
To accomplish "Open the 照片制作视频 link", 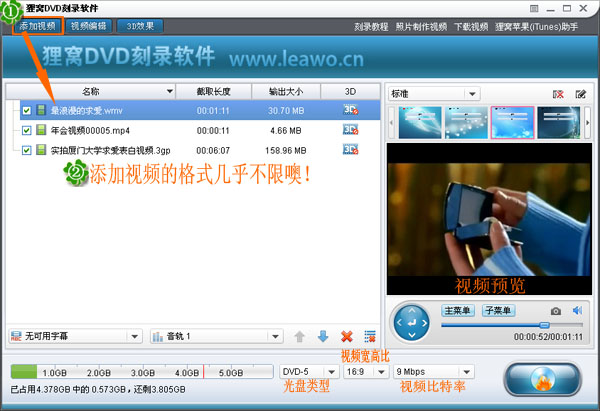I will point(421,27).
